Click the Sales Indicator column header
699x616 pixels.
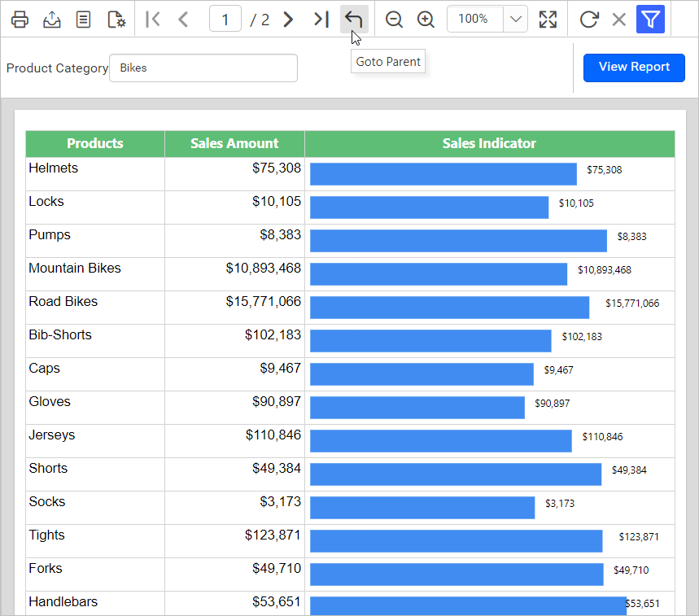click(x=490, y=143)
